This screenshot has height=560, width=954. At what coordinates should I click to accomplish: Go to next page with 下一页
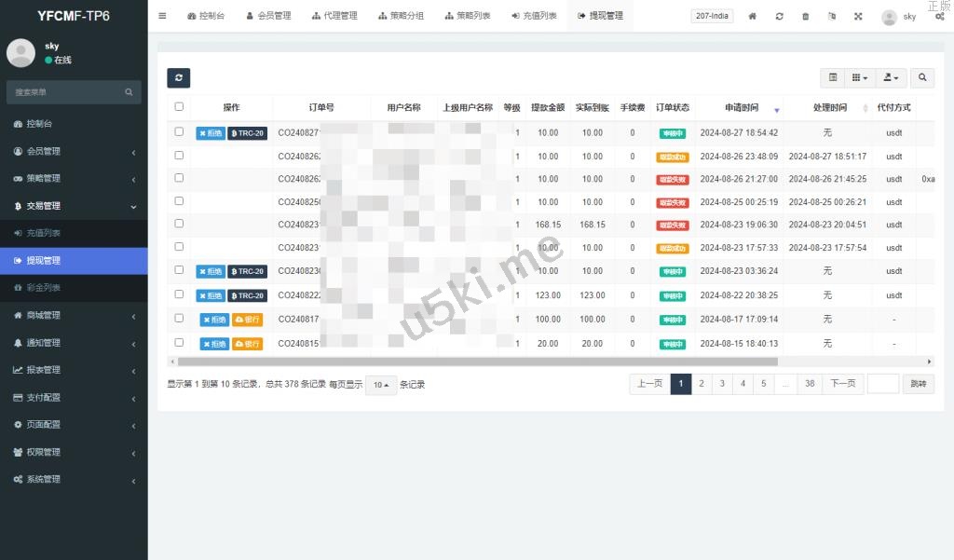tap(842, 384)
